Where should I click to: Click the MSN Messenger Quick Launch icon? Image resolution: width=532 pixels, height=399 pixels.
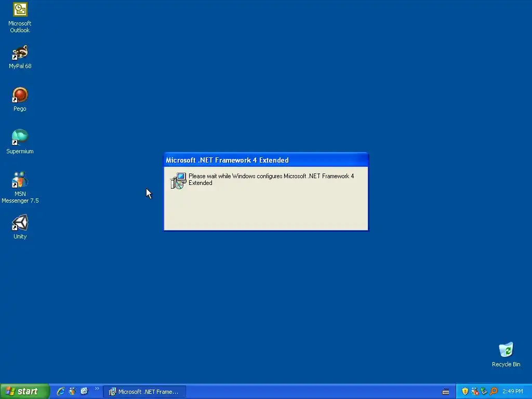[x=73, y=391]
